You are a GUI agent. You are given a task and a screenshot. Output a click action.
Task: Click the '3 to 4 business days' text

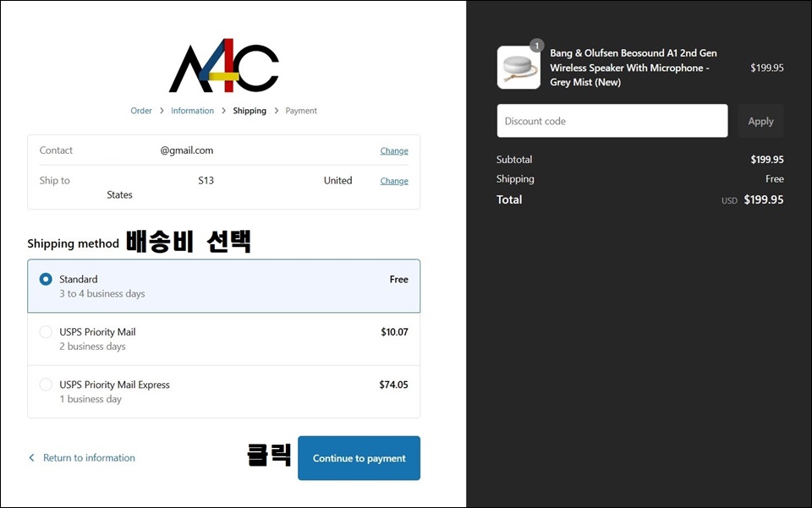[102, 294]
